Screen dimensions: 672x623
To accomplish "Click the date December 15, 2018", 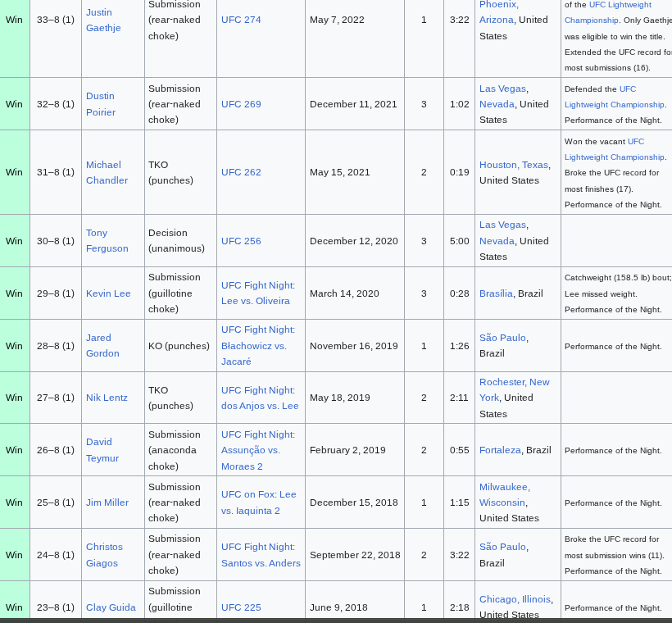I will click(x=354, y=502).
